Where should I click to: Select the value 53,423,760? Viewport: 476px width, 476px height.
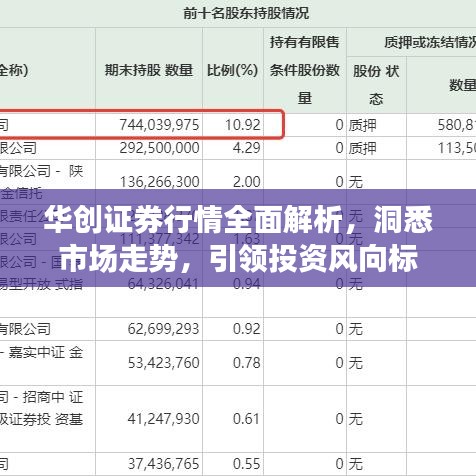coord(163,363)
